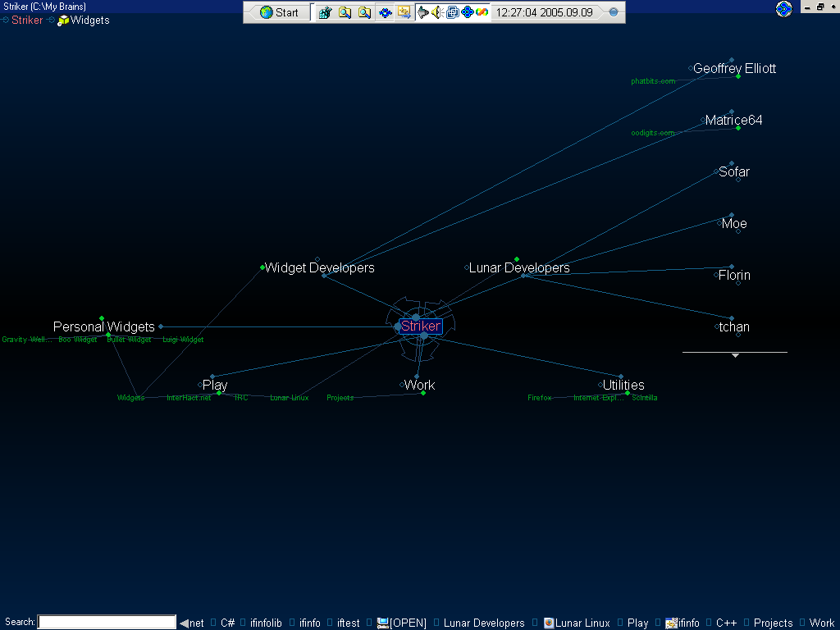Click the blue crossed-arrows Brain toolbar icon
Image resolution: width=840 pixels, height=630 pixels.
pyautogui.click(x=385, y=12)
